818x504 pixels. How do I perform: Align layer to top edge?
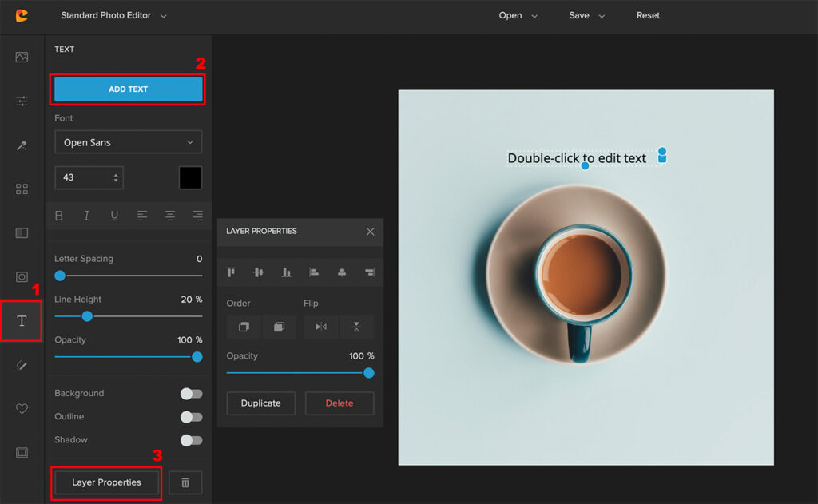231,272
